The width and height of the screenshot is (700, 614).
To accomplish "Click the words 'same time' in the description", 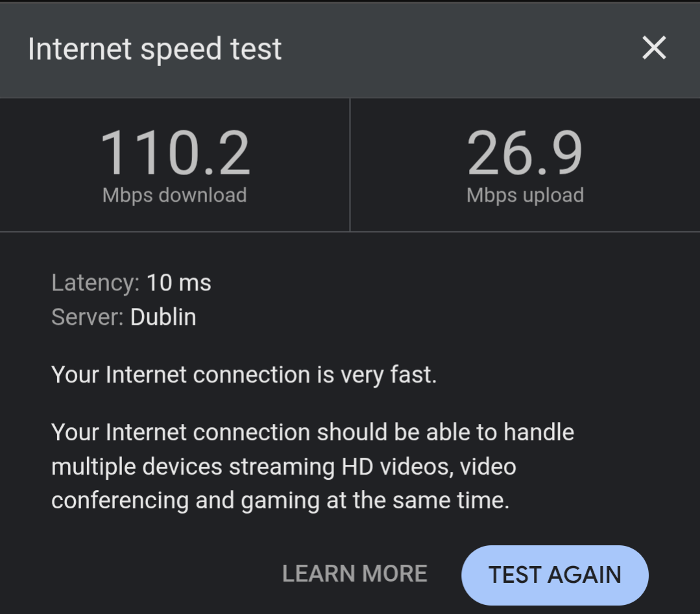I will [454, 501].
